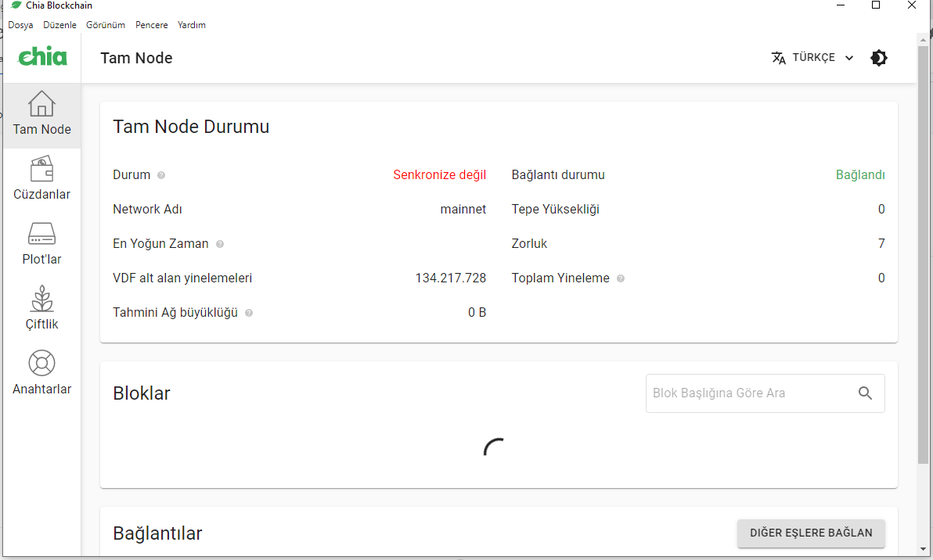Click the scrollbar down arrow
933x560 pixels.
[x=923, y=549]
